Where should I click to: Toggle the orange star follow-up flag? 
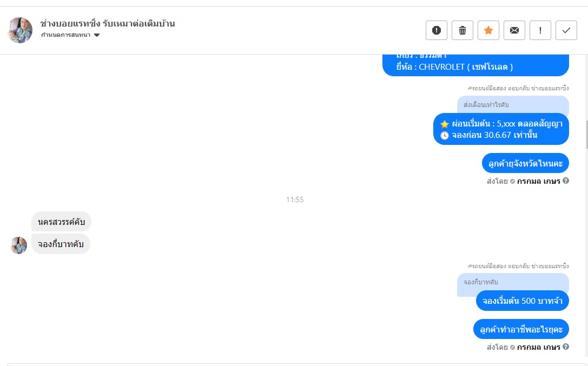coord(488,30)
